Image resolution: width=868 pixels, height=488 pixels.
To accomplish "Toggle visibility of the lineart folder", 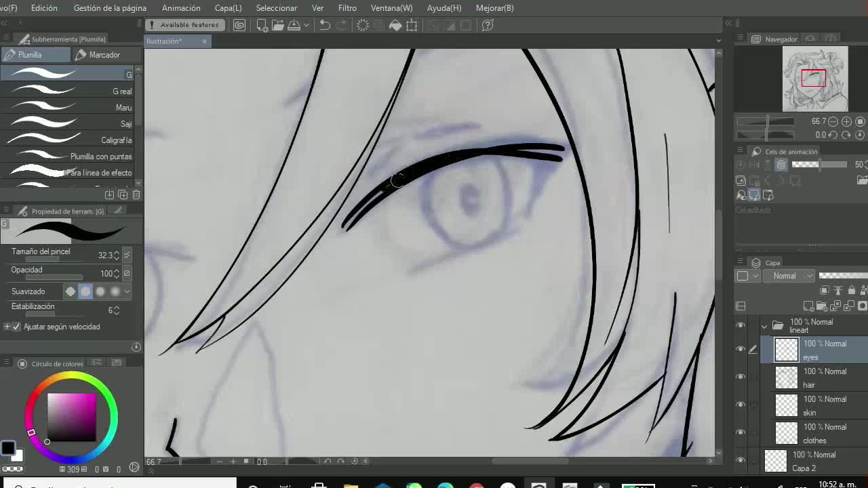I will click(741, 325).
